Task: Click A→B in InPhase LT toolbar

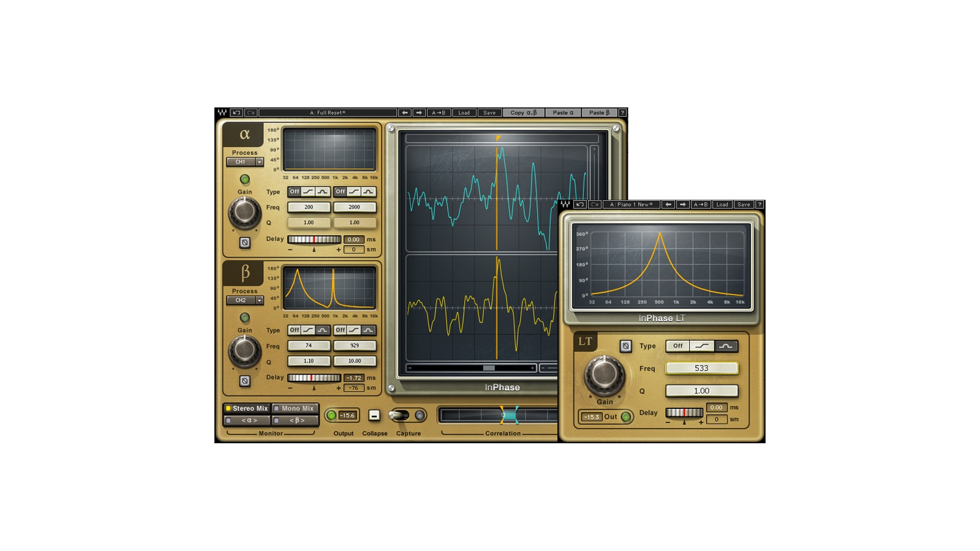Action: tap(701, 204)
